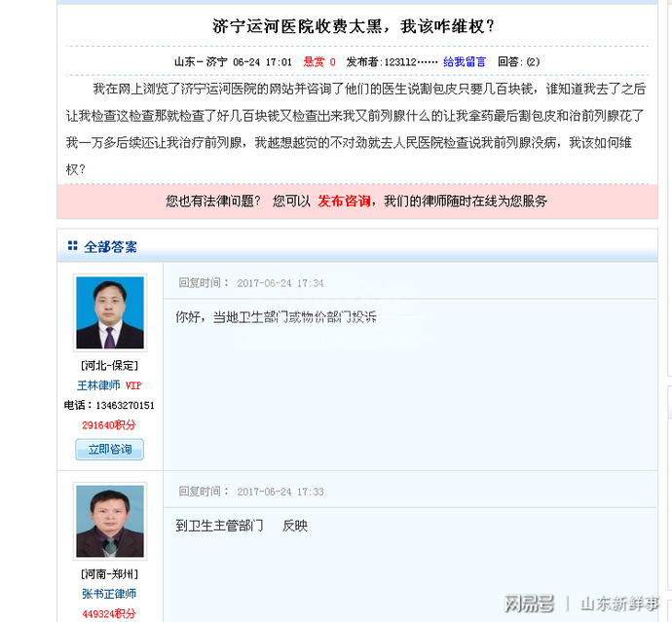Click the 山东-济宁 06-24 17:01 post info
Screen dimensions: 672x622
click(233, 62)
